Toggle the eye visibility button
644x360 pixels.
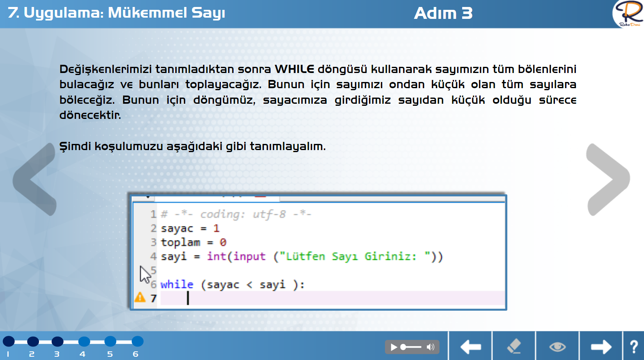coord(557,346)
